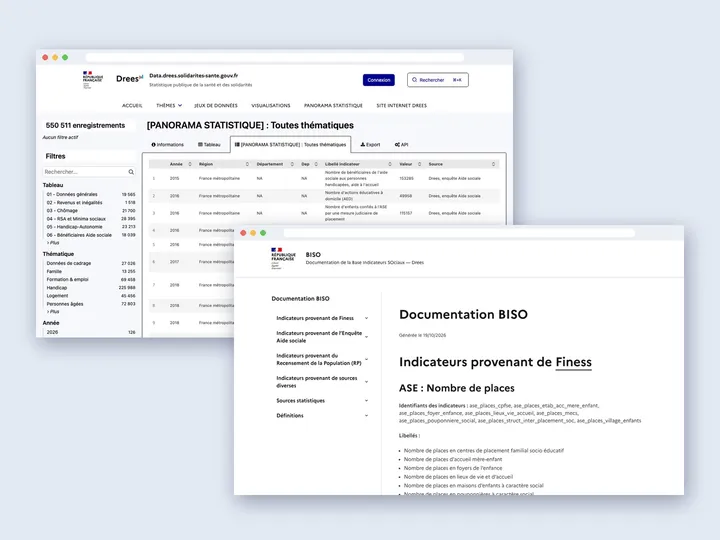Expand Plus under Thématique filters
This screenshot has width=720, height=540.
[53, 311]
